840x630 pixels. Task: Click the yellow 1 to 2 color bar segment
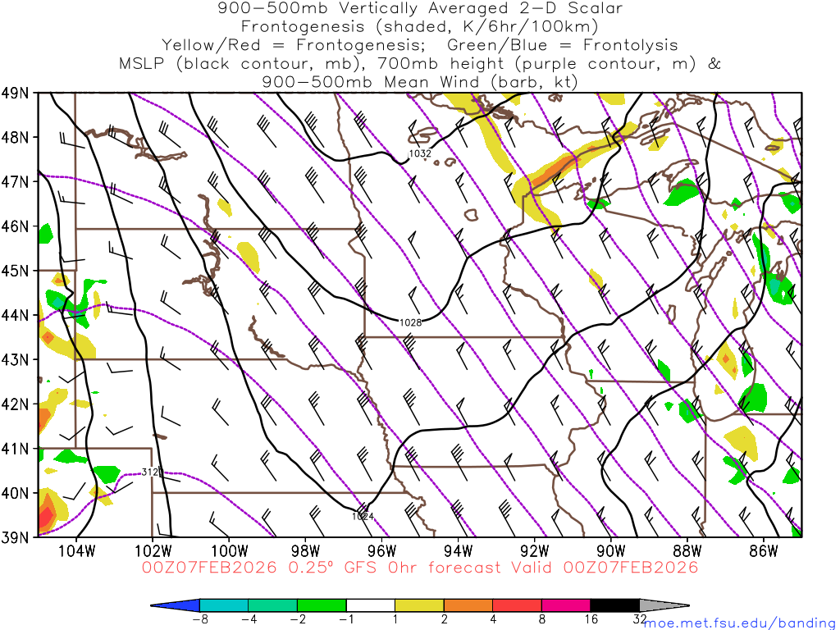click(x=419, y=605)
